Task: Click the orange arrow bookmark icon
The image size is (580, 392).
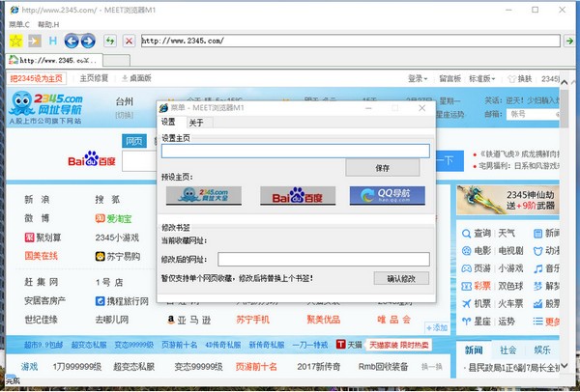Action: coord(35,41)
